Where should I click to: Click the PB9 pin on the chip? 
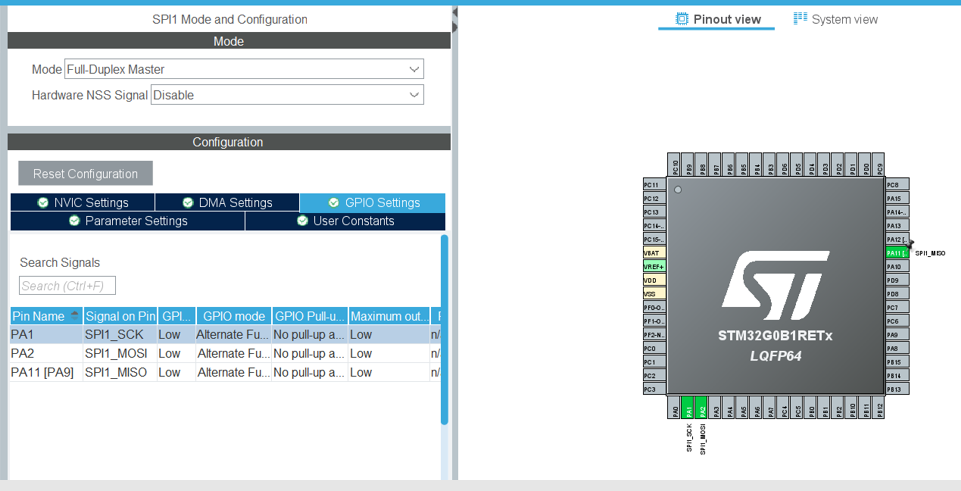point(687,164)
